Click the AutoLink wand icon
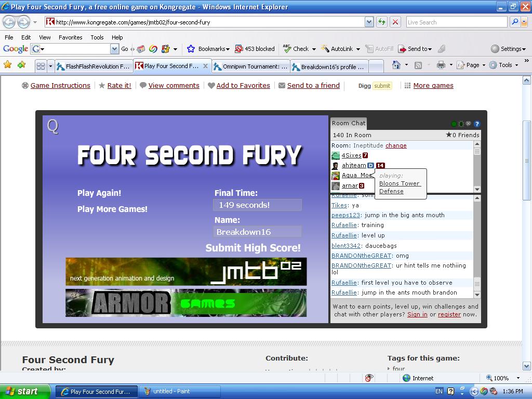Viewport: 532px width, 399px height. (325, 49)
